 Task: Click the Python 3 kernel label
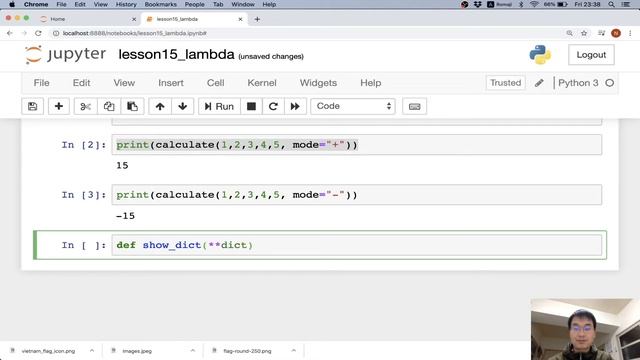coord(578,83)
